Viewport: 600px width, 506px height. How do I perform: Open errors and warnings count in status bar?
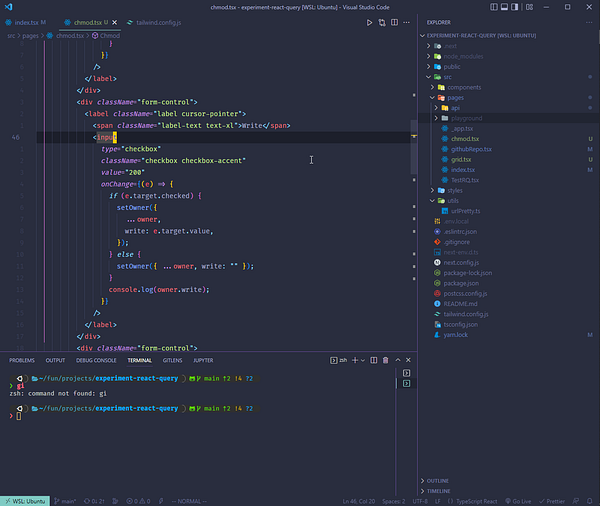point(138,501)
